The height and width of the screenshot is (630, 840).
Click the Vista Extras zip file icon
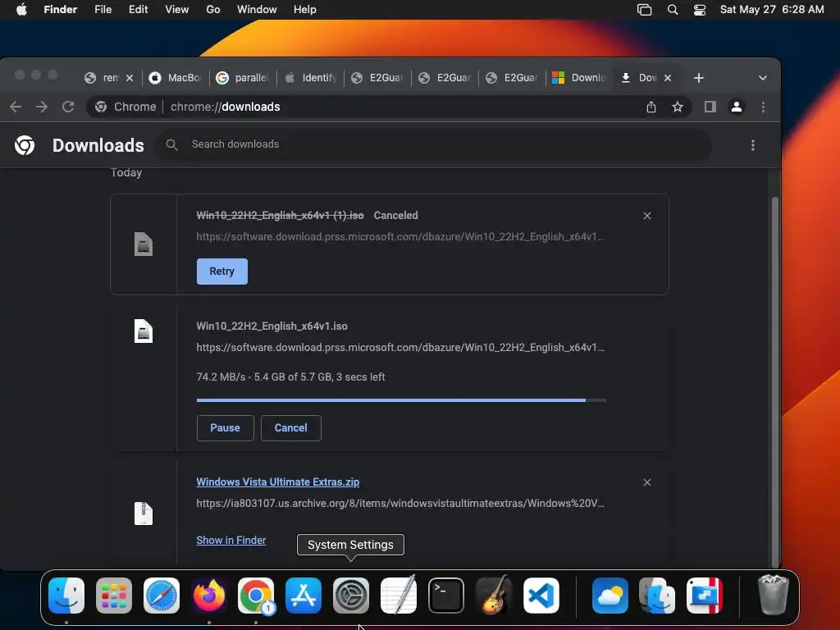143,514
